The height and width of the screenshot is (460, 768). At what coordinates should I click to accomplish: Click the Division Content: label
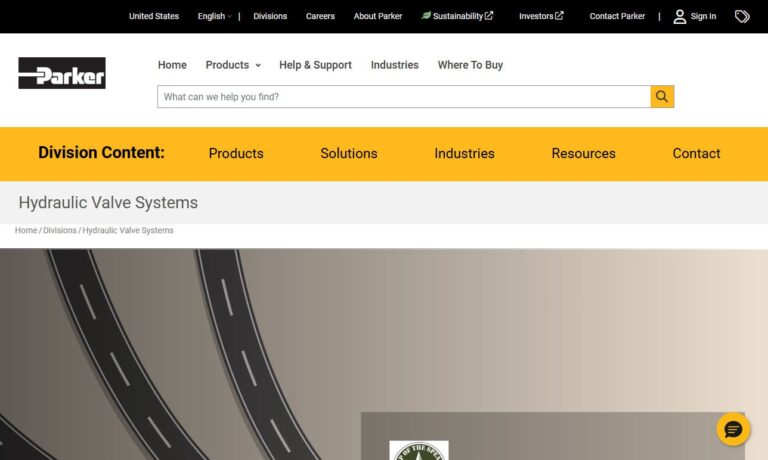click(x=101, y=152)
